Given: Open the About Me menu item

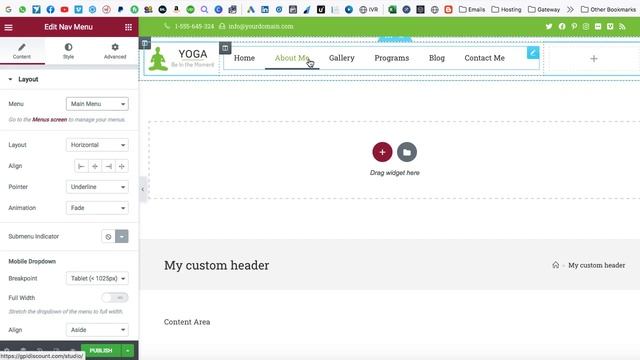Looking at the screenshot, I should coord(292,58).
